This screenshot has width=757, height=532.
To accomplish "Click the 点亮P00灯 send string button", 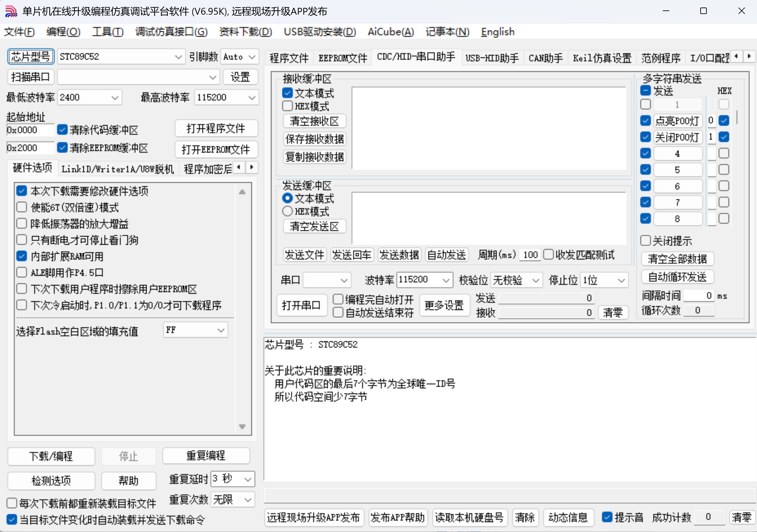I will point(677,121).
